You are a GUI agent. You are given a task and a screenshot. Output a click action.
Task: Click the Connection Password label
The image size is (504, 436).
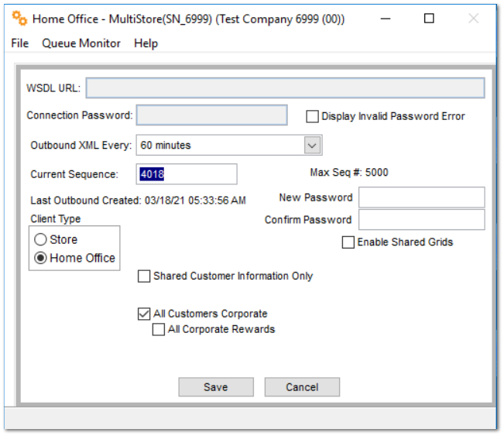(x=80, y=115)
